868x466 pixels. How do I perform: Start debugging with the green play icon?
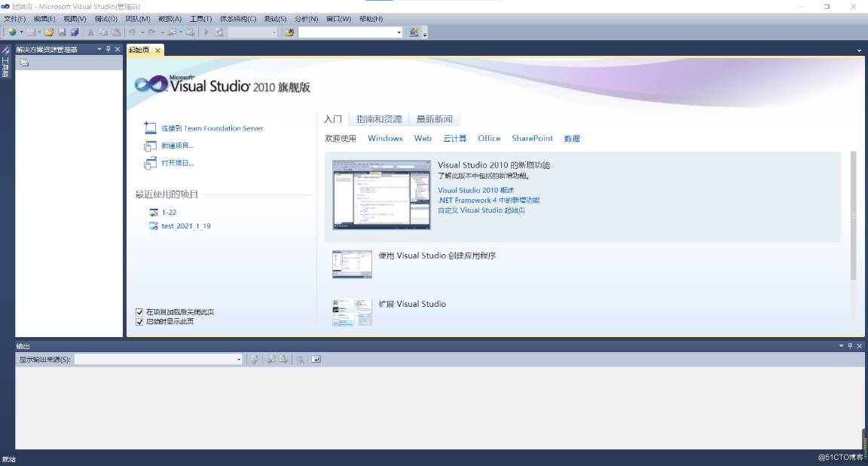206,32
